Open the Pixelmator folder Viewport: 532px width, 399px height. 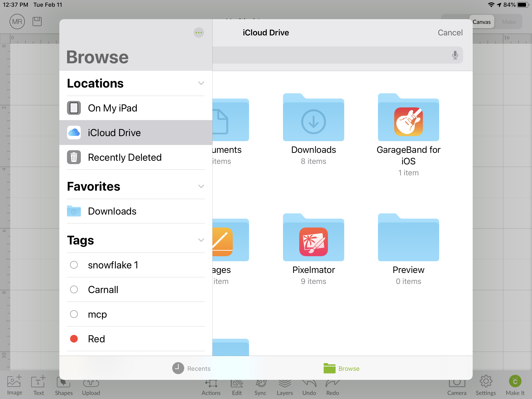(x=313, y=238)
